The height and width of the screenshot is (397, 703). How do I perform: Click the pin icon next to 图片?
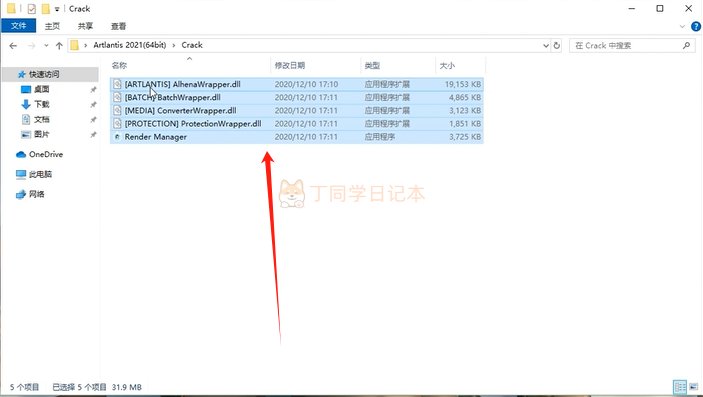[x=93, y=135]
